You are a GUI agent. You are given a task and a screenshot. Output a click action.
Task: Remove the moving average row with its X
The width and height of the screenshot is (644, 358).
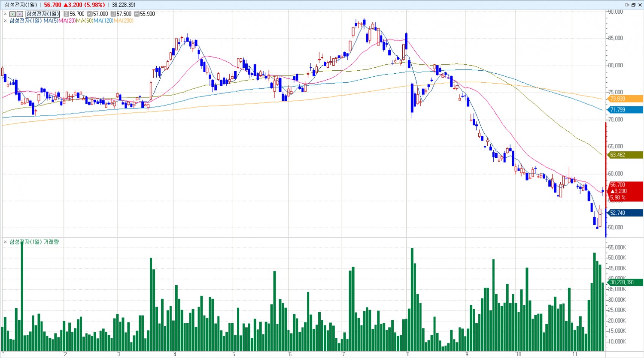[x=5, y=21]
